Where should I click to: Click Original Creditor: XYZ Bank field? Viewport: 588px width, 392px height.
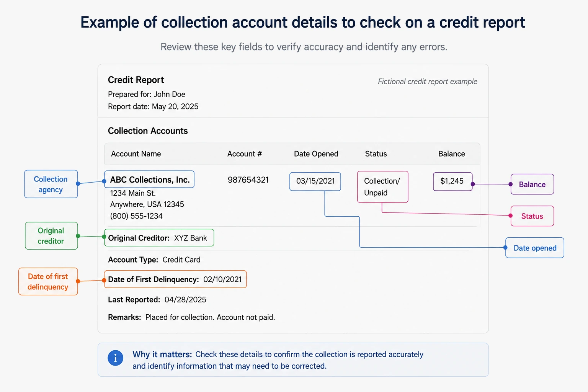pyautogui.click(x=159, y=238)
